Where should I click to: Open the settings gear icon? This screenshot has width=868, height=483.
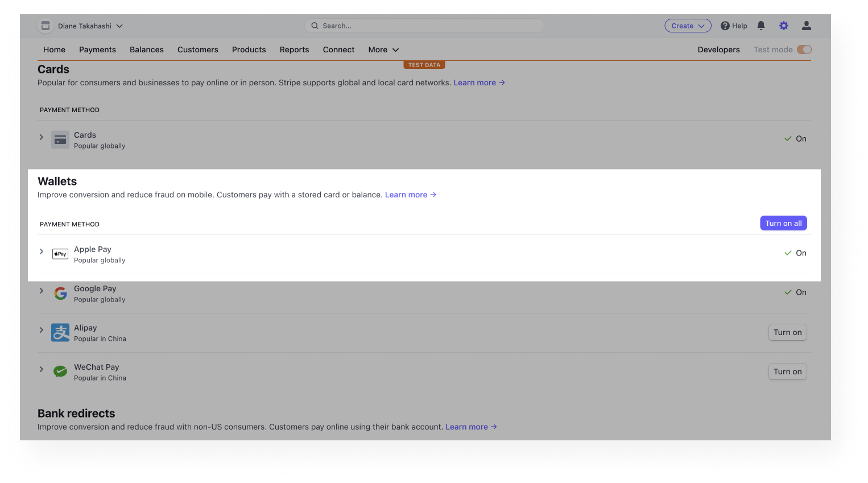coord(783,26)
